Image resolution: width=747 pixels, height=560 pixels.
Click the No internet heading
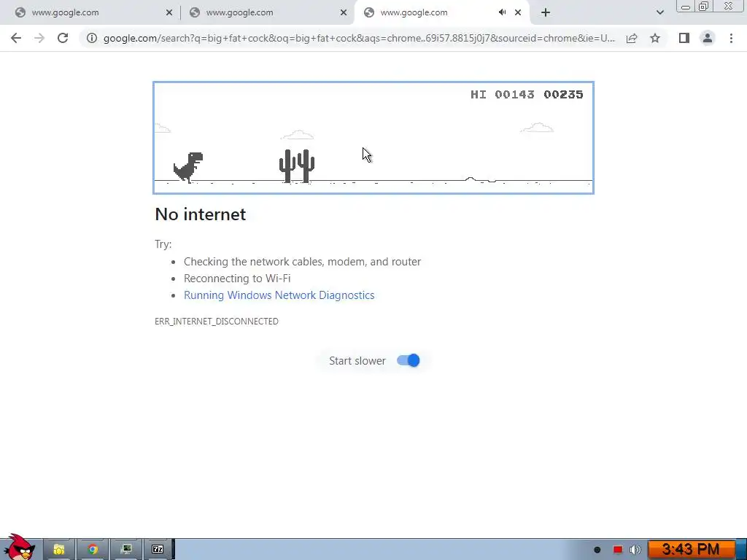click(x=200, y=214)
